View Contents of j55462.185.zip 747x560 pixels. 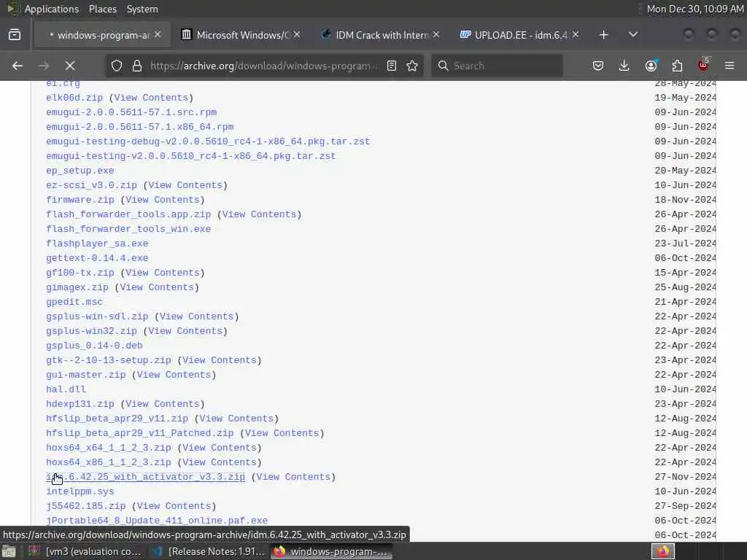(174, 506)
